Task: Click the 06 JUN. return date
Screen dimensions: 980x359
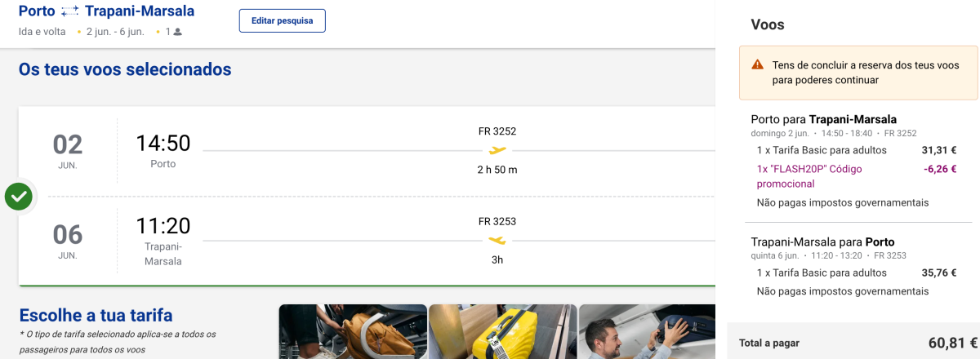Action: 68,241
